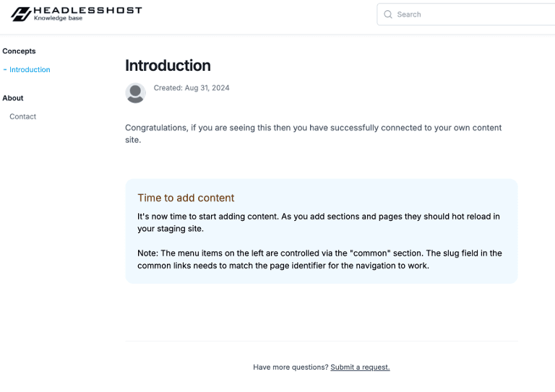Image resolution: width=555 pixels, height=392 pixels.
Task: Click the dash marker beside Introduction
Action: click(5, 70)
